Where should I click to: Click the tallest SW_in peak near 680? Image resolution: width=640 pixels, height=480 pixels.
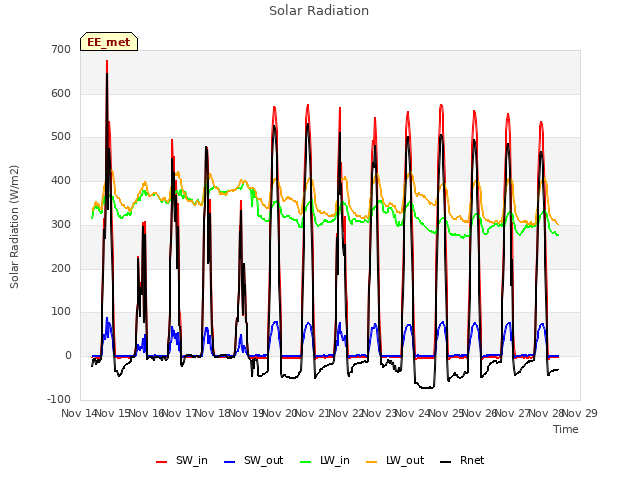point(107,61)
